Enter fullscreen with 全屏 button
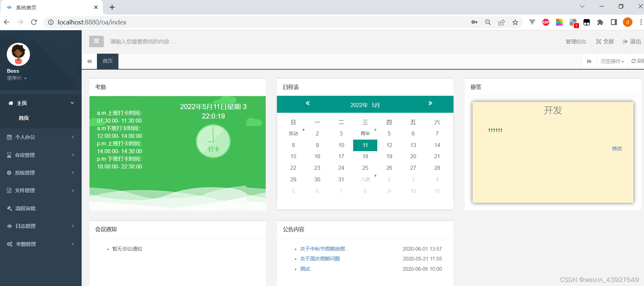This screenshot has width=644, height=286. (x=605, y=41)
